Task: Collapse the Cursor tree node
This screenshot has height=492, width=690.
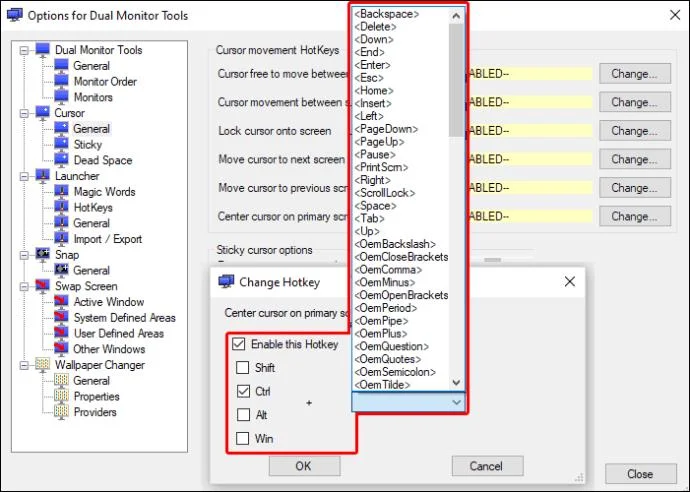Action: pyautogui.click(x=24, y=113)
